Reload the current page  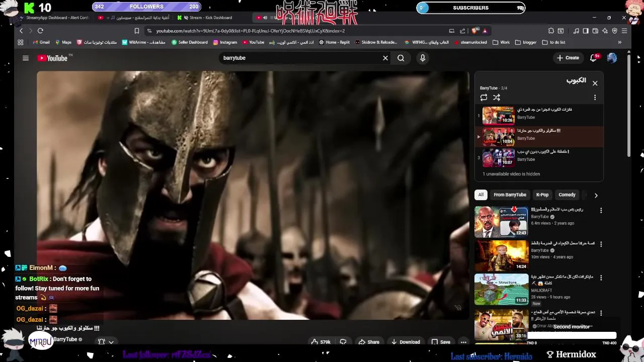40,31
